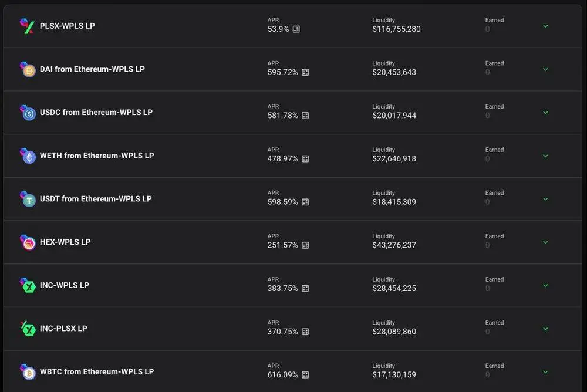This screenshot has width=587, height=392.
Task: Click the PLSX-WPLS LP token pair icon
Action: 27,26
